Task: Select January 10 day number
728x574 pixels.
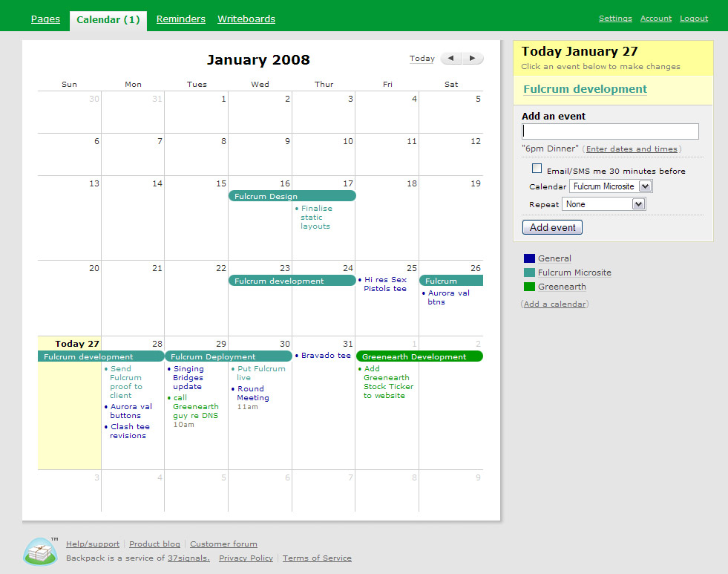Action: tap(348, 141)
